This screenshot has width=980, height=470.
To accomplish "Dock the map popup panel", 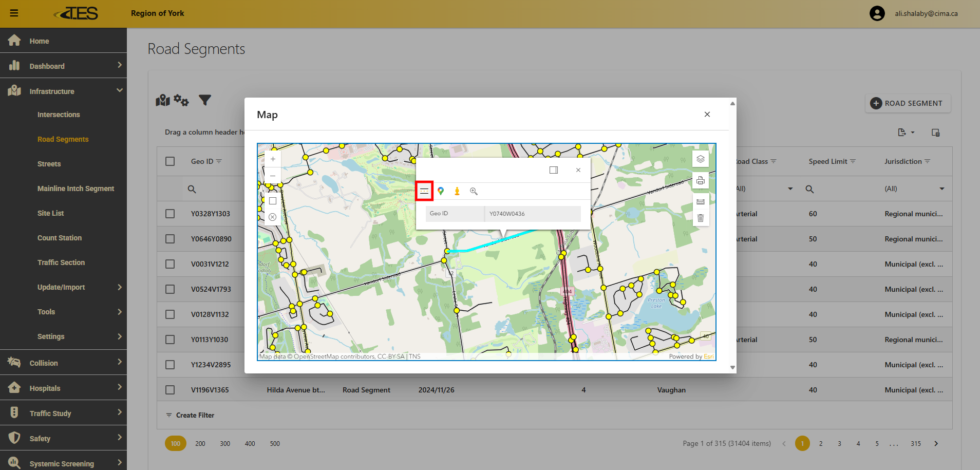I will [554, 170].
